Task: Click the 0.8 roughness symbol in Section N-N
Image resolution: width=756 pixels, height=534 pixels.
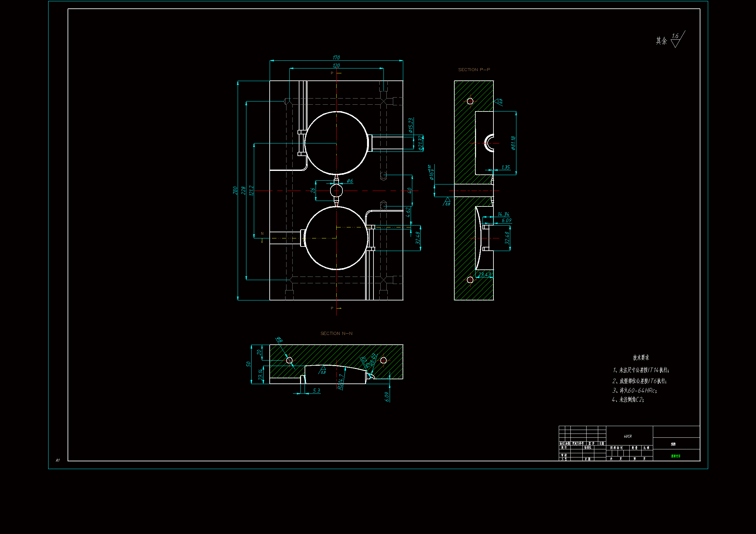Action: tap(323, 370)
